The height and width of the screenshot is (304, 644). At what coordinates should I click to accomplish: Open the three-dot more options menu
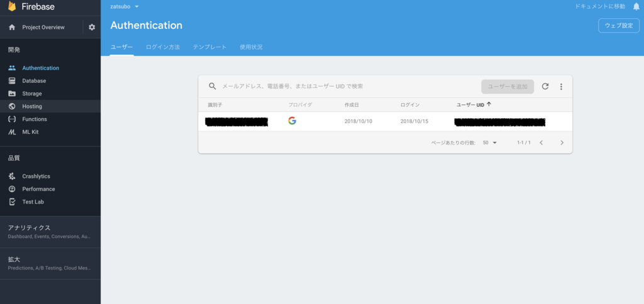pos(561,87)
